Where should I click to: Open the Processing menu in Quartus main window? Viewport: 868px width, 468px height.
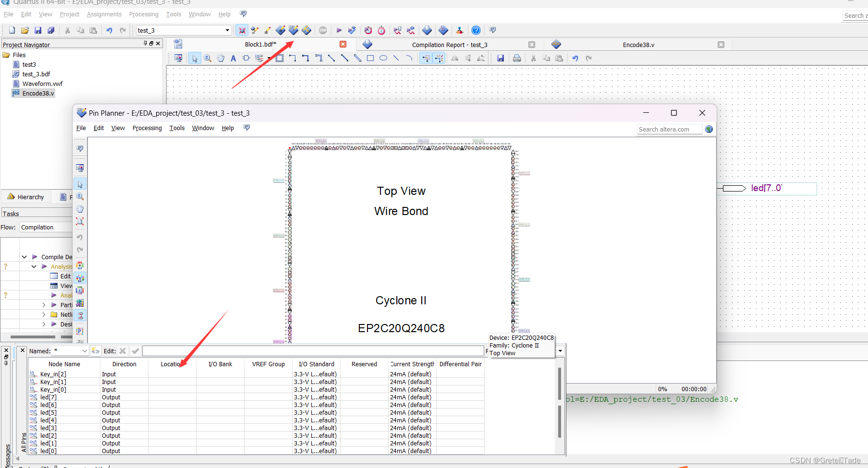click(144, 14)
